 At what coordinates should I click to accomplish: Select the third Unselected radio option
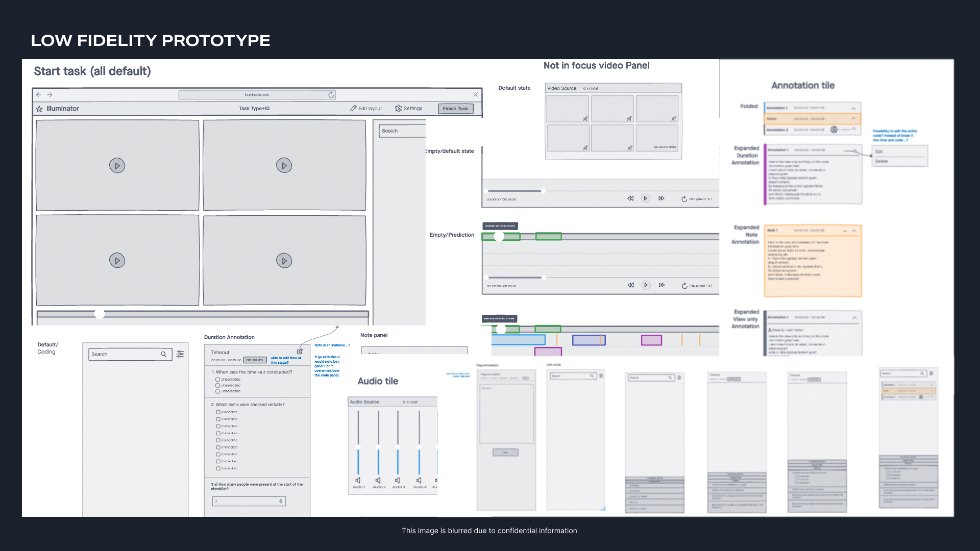pos(218,391)
